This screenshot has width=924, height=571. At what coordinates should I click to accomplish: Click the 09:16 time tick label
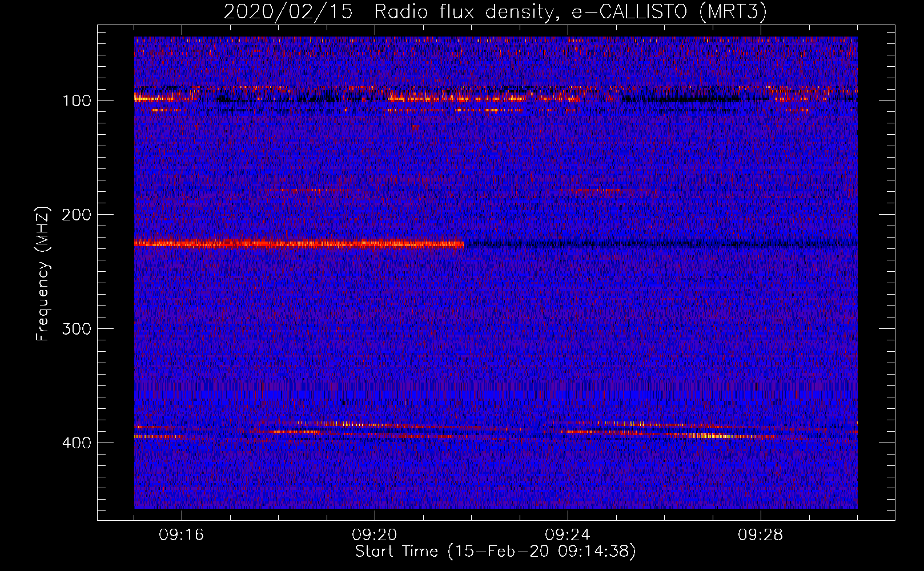(182, 535)
